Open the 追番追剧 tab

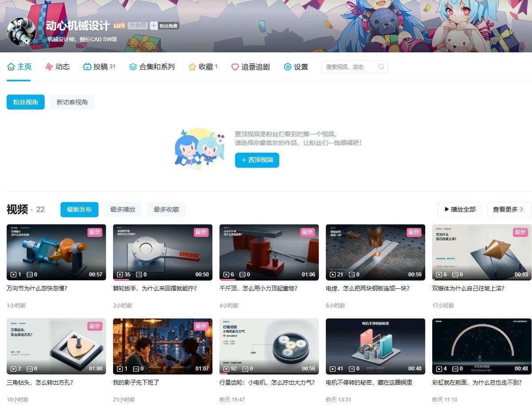tap(250, 67)
